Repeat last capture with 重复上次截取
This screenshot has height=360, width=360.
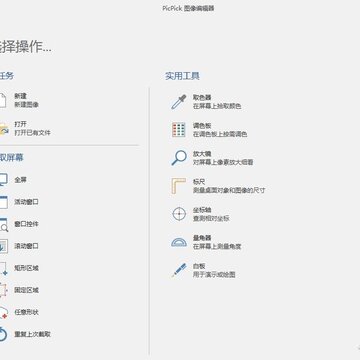pos(25,334)
